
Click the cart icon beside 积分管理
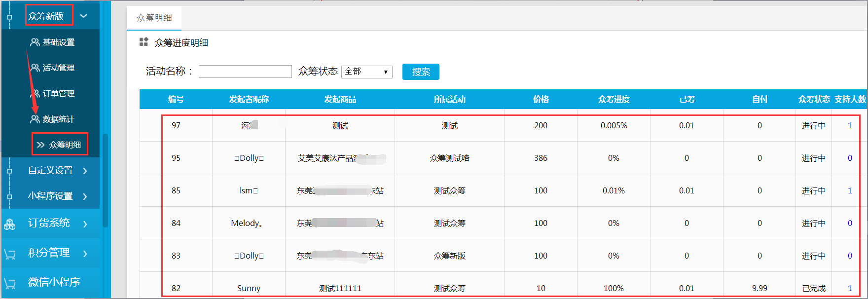10,254
